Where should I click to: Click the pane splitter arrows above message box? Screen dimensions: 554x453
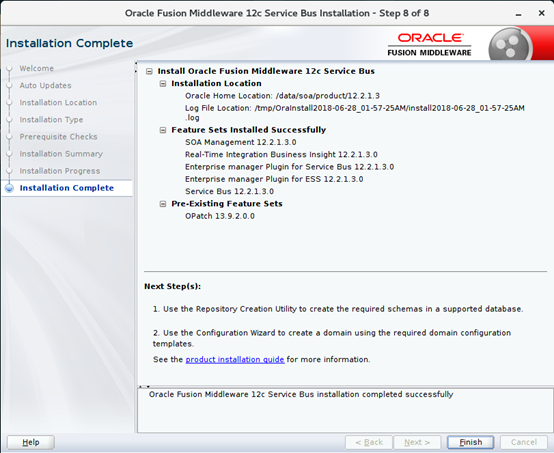click(x=144, y=387)
